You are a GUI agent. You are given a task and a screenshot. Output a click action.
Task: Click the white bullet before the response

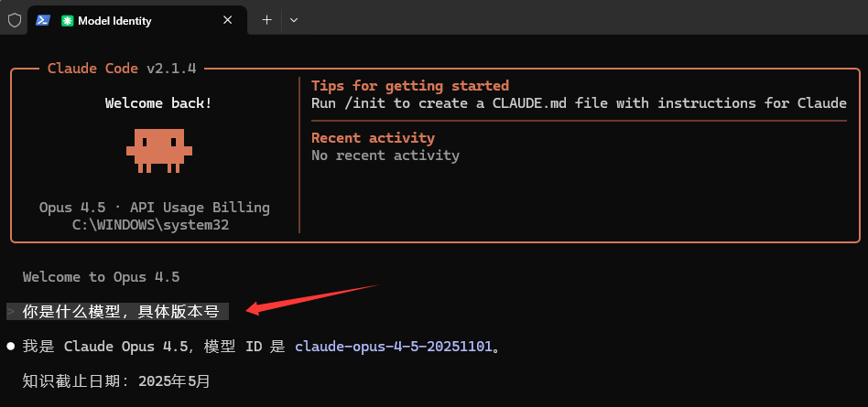pyautogui.click(x=10, y=347)
